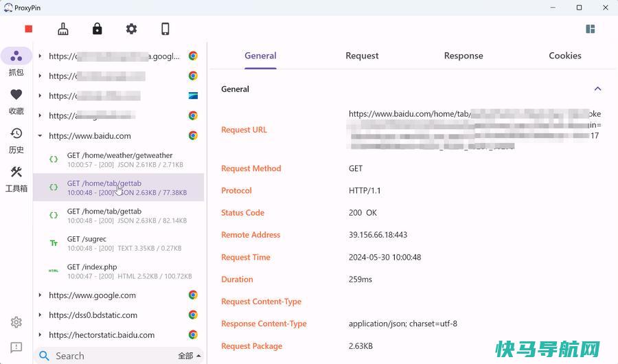Screen dimensions: 618x364
Task: Expand the hectorstatic.baidu.com host group
Action: point(40,335)
